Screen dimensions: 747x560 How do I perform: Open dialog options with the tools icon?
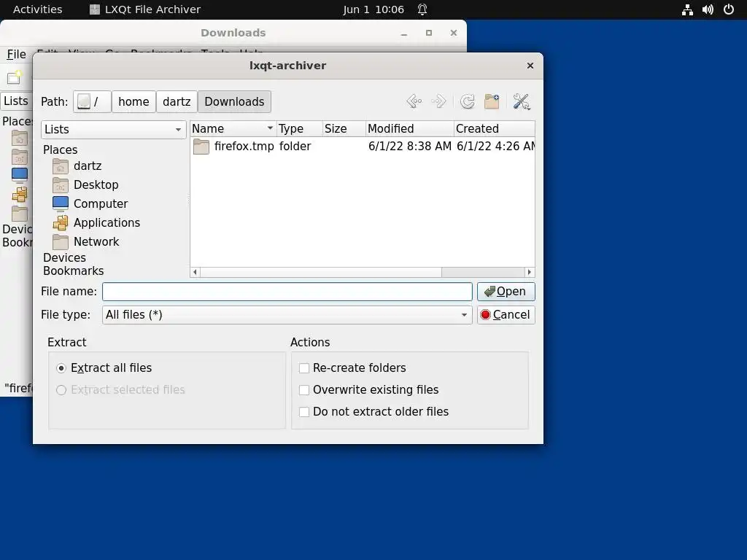coord(522,101)
